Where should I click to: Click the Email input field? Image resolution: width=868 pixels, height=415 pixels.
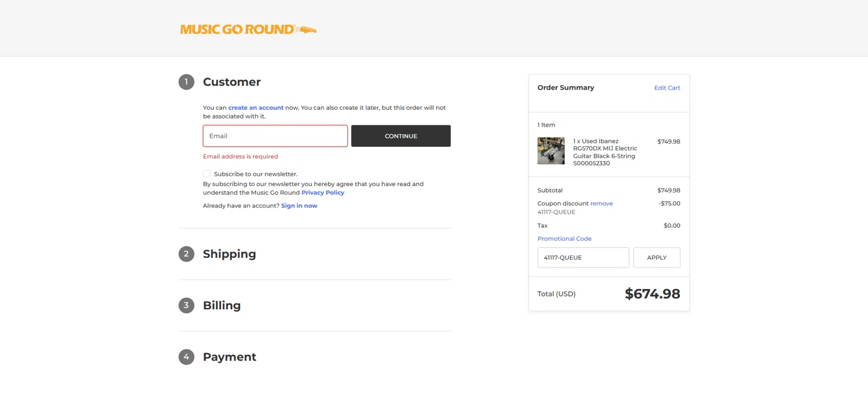pyautogui.click(x=275, y=136)
